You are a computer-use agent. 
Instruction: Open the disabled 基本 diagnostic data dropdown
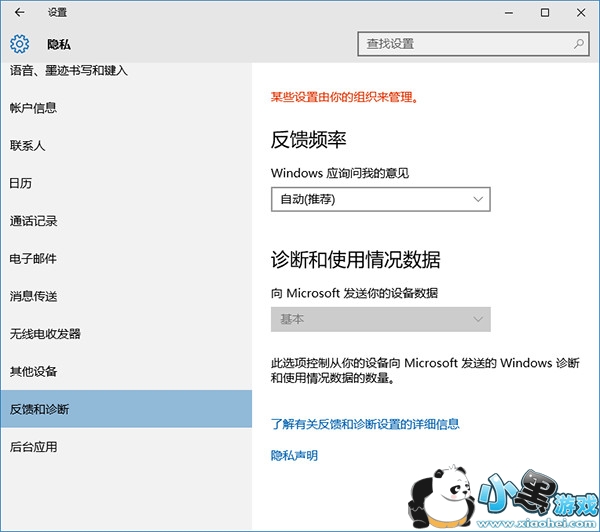(380, 319)
